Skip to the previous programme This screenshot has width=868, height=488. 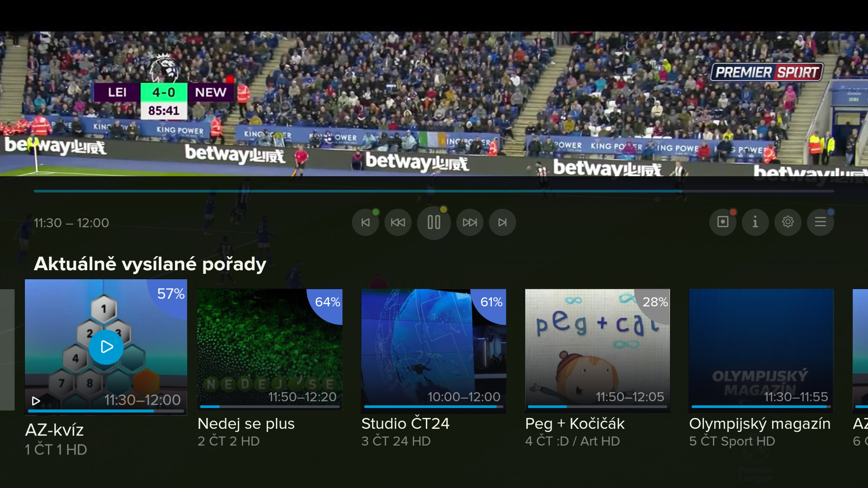point(365,222)
